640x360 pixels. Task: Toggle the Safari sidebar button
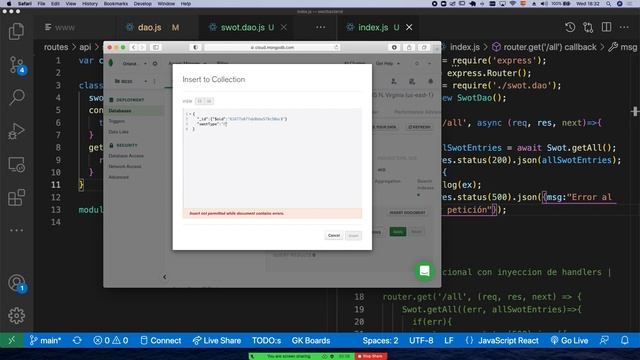click(156, 47)
